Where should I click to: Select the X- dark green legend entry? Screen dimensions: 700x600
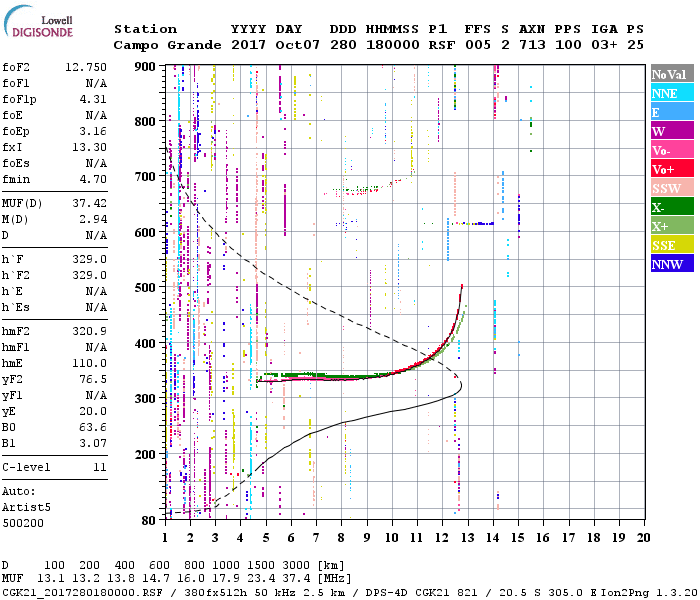pyautogui.click(x=671, y=207)
